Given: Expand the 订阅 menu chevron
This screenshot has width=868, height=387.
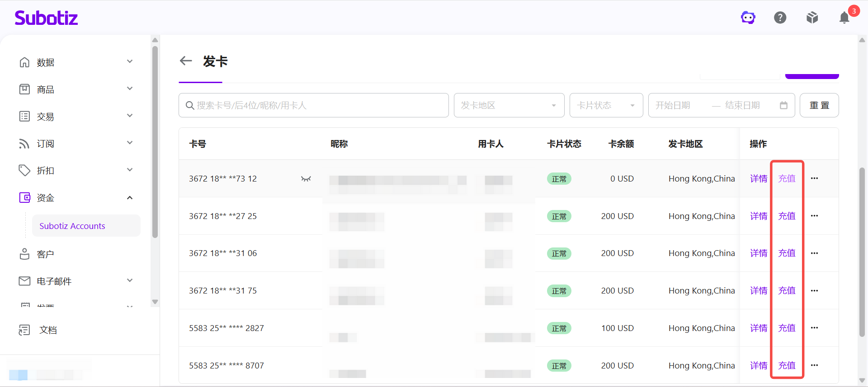Looking at the screenshot, I should tap(130, 143).
